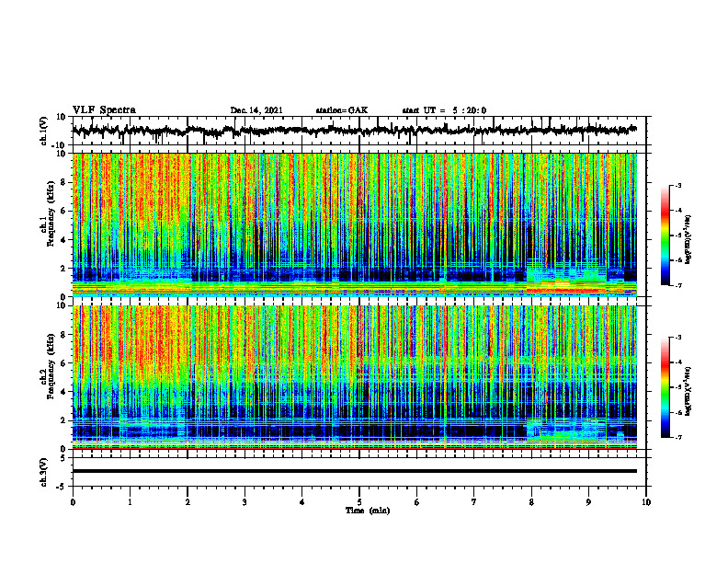728x563 pixels.
Task: Select the "start UT = 5 :20: 0" text
Action: [444, 110]
